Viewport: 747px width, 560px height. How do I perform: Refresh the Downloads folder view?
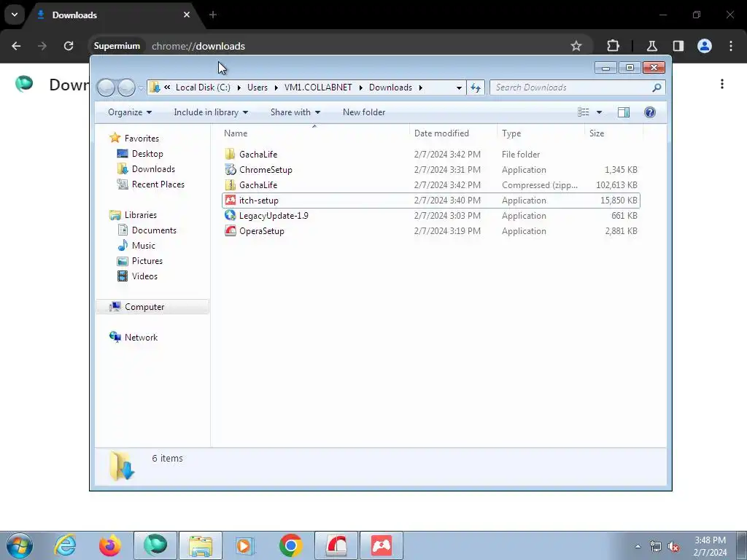pyautogui.click(x=476, y=87)
